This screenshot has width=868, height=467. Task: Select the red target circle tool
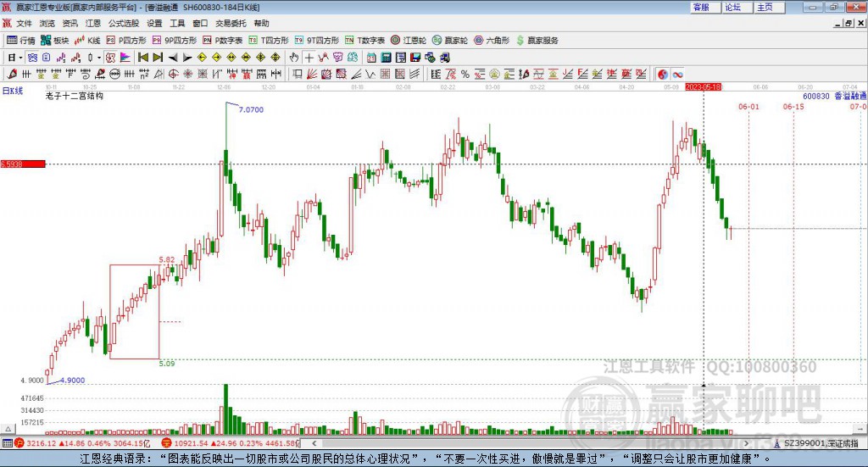point(173,74)
